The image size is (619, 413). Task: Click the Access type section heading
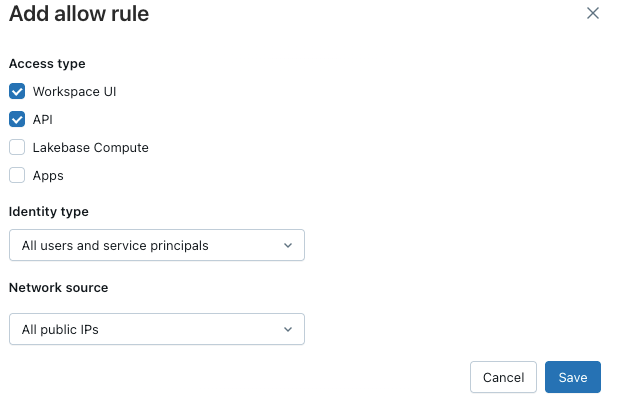coord(47,63)
